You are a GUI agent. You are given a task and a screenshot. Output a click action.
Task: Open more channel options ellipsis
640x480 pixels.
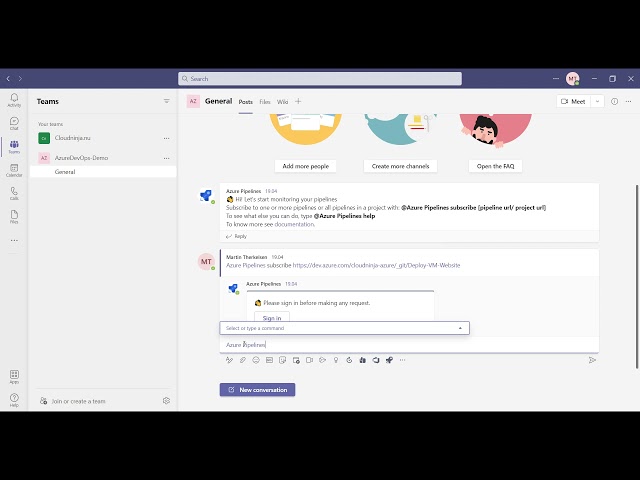click(x=629, y=101)
